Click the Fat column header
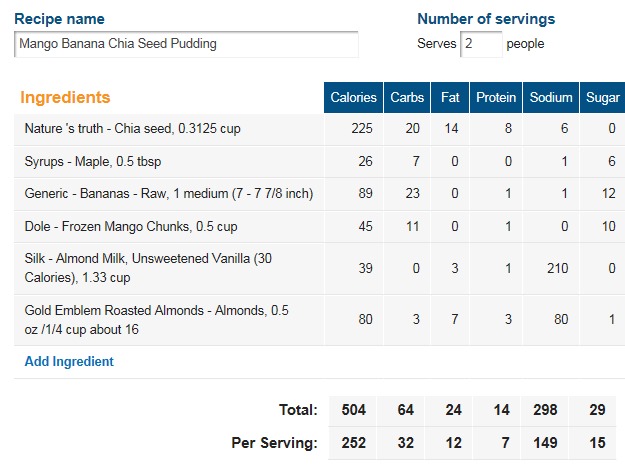 click(x=451, y=97)
